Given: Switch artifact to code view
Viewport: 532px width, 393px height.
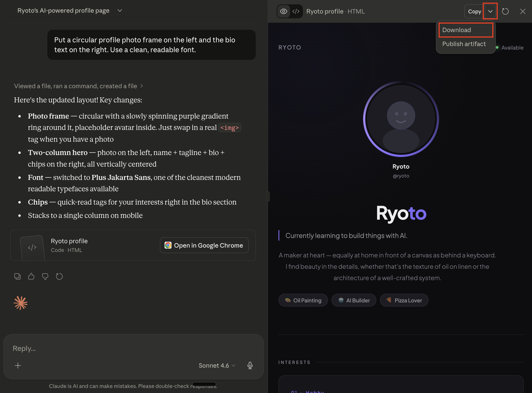Looking at the screenshot, I should (296, 11).
